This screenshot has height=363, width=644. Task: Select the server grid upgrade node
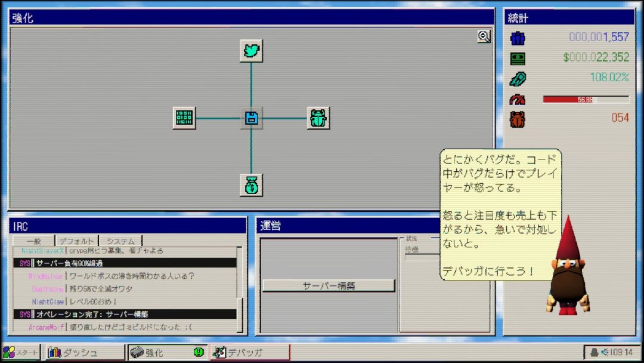(184, 118)
